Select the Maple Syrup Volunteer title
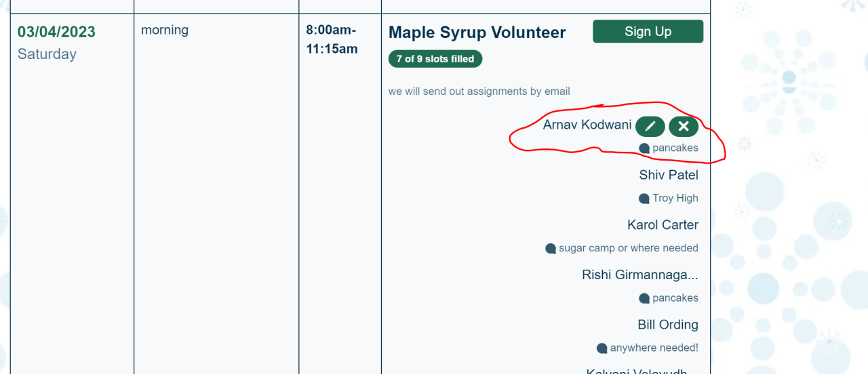 [477, 32]
